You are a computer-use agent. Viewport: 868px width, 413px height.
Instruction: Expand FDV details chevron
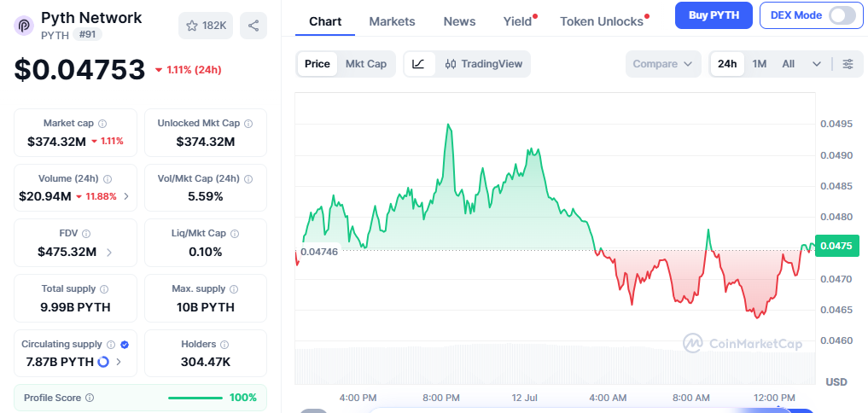point(109,253)
